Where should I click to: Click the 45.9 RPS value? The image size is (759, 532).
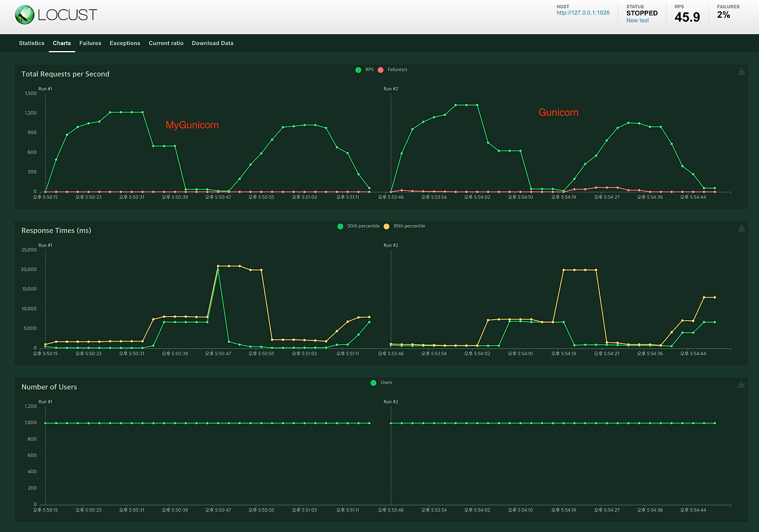[x=687, y=17]
